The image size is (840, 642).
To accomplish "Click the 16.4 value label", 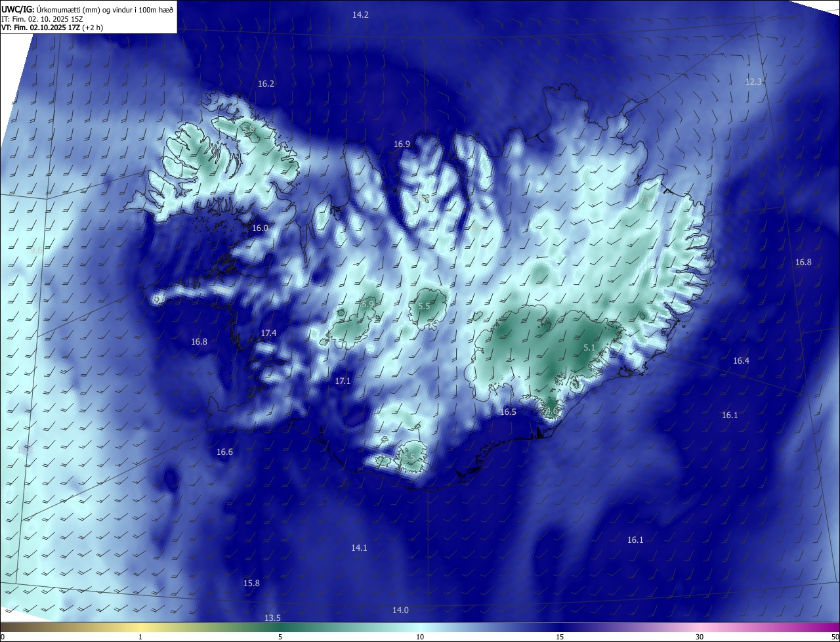I will pos(741,360).
